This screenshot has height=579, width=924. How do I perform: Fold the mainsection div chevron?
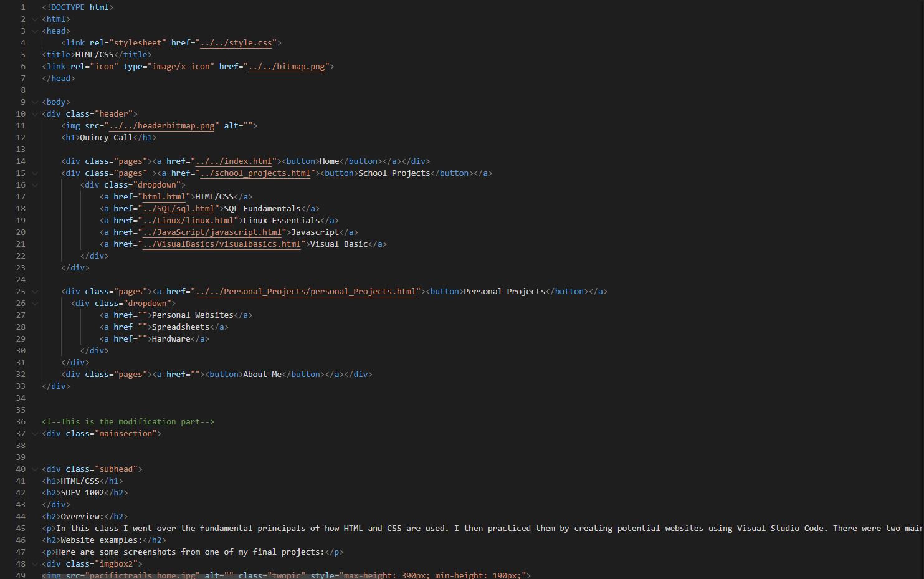[x=35, y=434]
